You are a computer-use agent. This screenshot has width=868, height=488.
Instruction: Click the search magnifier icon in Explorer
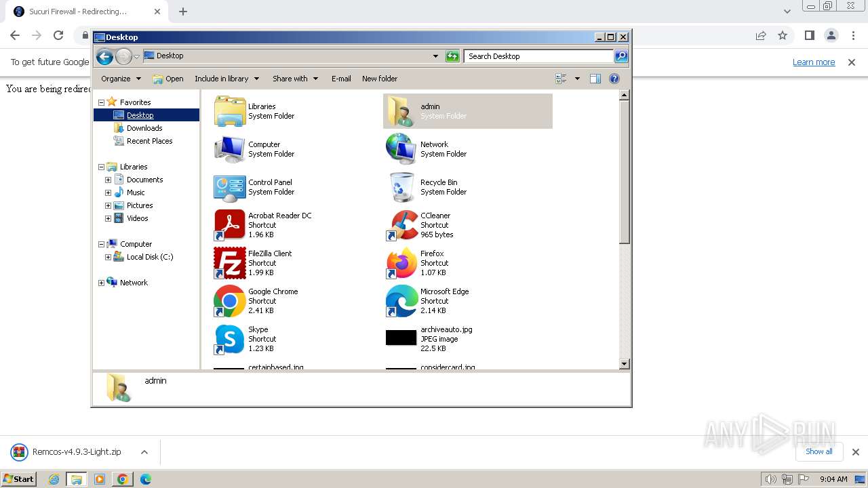(x=621, y=56)
